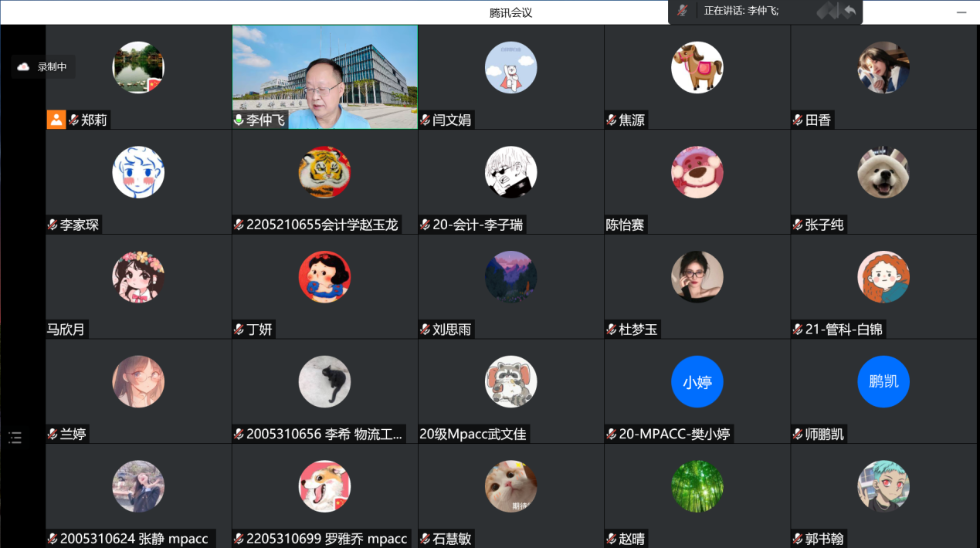Click the 正在讲话: 李仲飞 speaking label
This screenshot has width=980, height=548.
pyautogui.click(x=740, y=11)
